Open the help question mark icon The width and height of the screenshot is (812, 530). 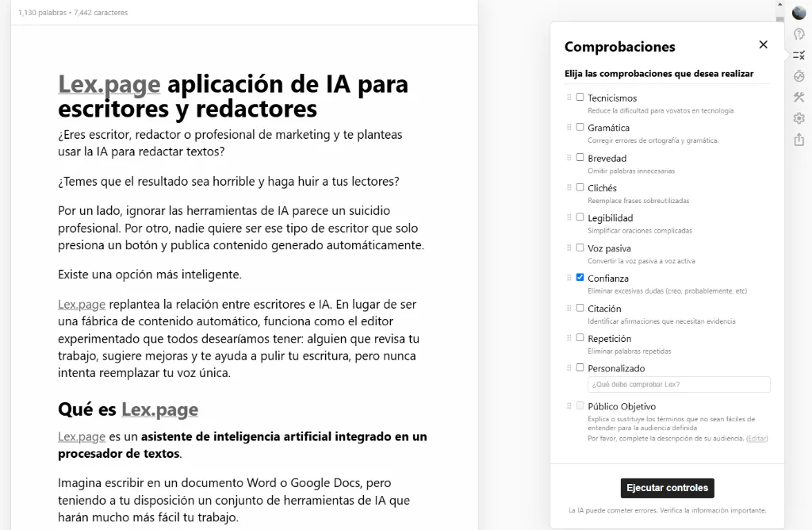click(x=799, y=34)
